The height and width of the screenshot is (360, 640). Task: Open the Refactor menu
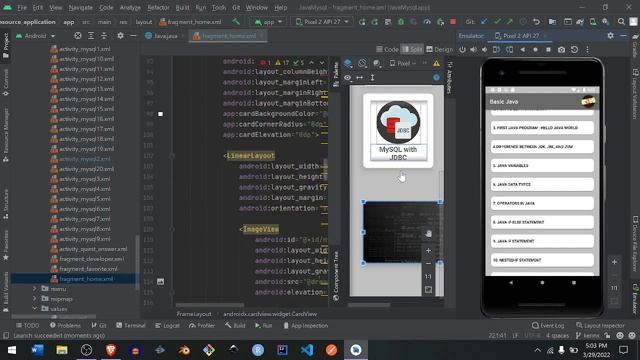[x=158, y=7]
